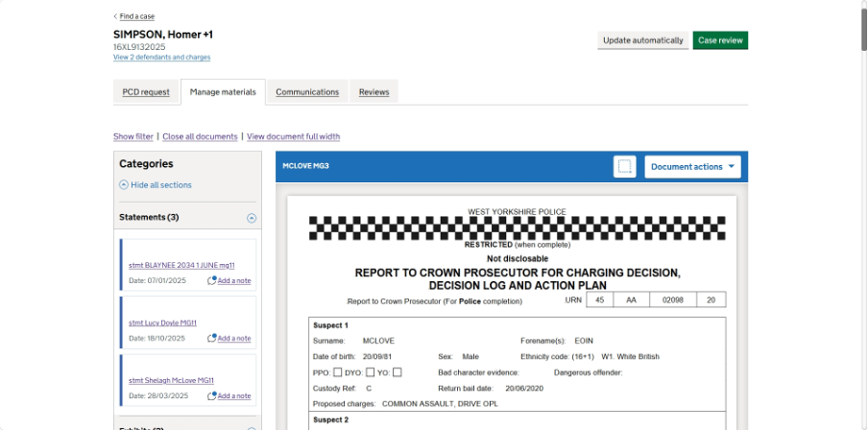Click WEST YORKSHIRE POLICE header text
This screenshot has width=868, height=430.
[517, 212]
